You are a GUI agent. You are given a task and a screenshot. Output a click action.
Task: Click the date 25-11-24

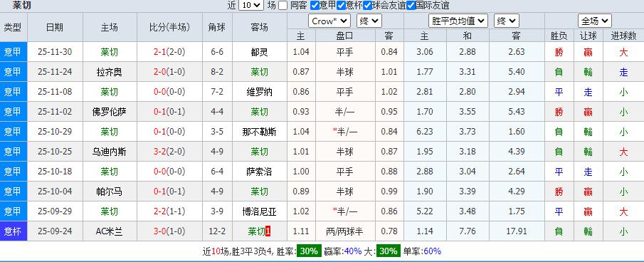click(55, 72)
